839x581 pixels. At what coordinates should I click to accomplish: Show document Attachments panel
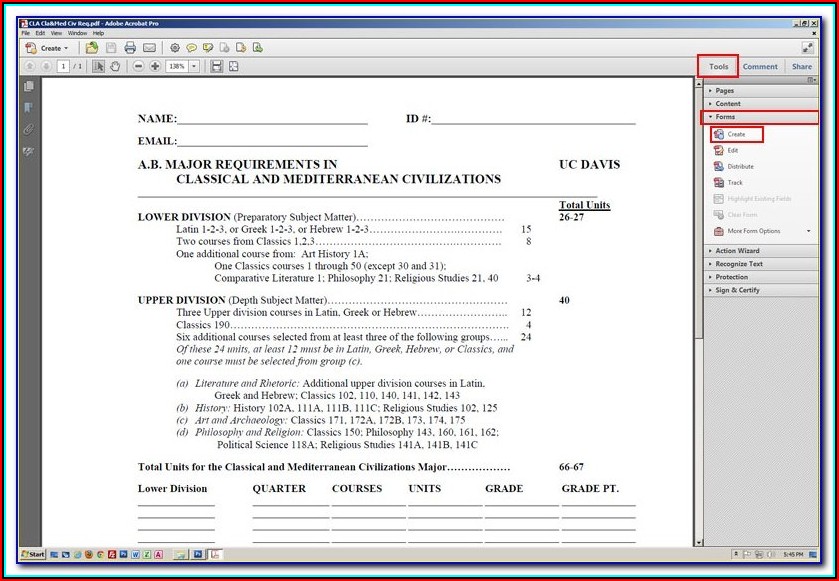[x=31, y=128]
